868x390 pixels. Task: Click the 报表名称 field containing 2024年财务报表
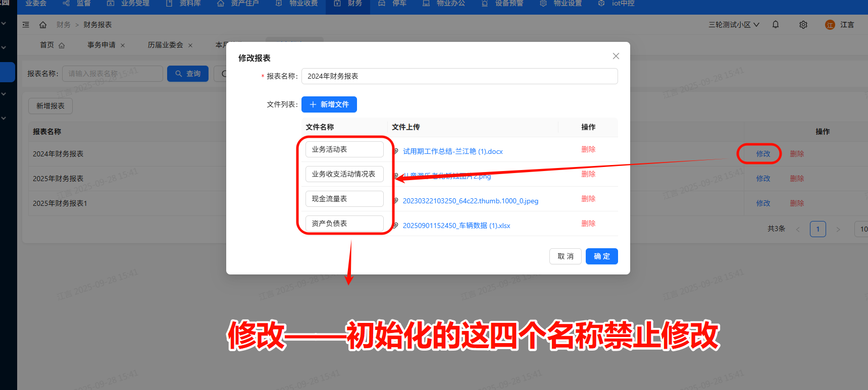click(x=459, y=76)
